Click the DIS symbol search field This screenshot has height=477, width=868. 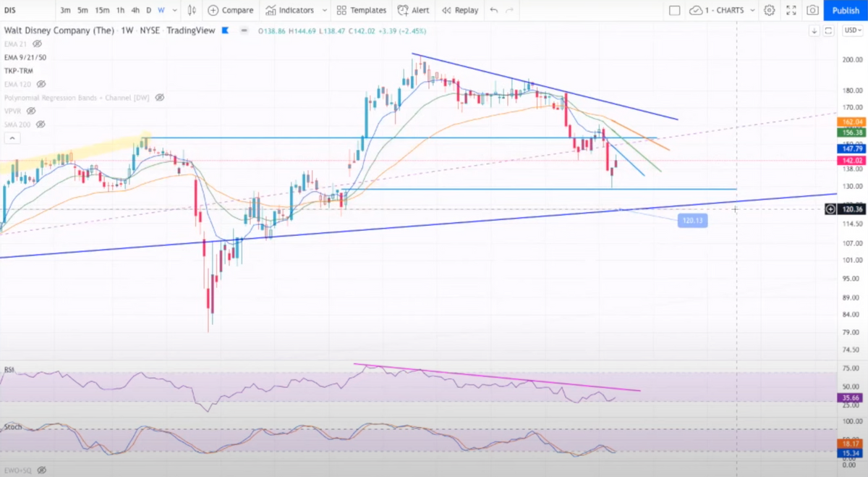[27, 10]
